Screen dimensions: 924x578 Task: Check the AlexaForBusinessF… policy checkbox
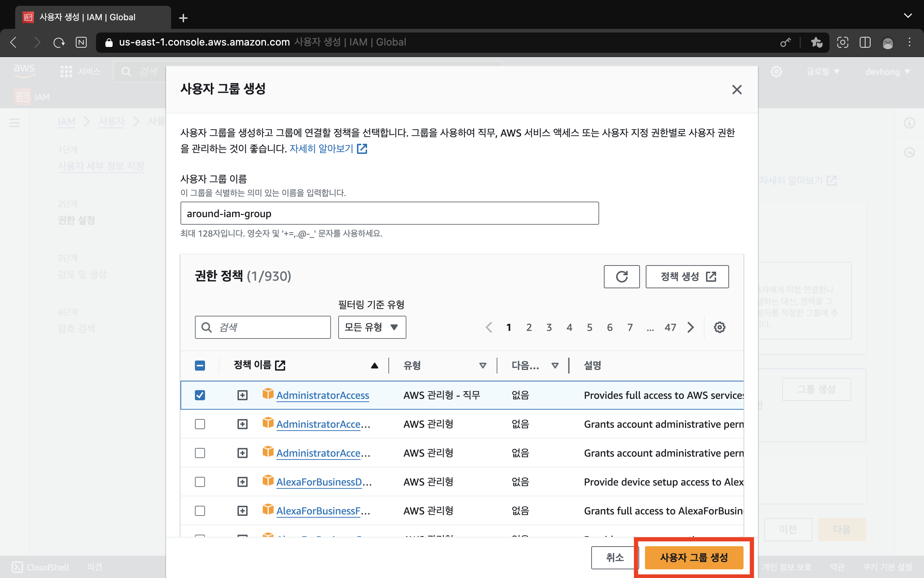coord(200,511)
